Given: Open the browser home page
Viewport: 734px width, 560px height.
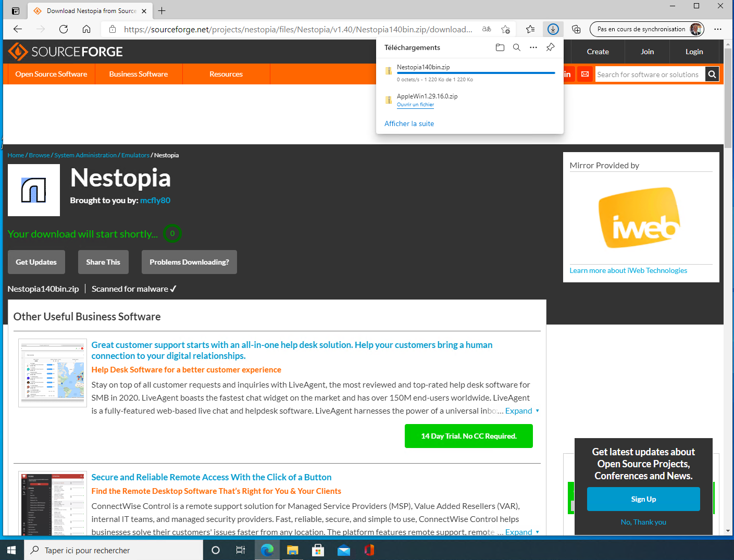Looking at the screenshot, I should (x=86, y=29).
